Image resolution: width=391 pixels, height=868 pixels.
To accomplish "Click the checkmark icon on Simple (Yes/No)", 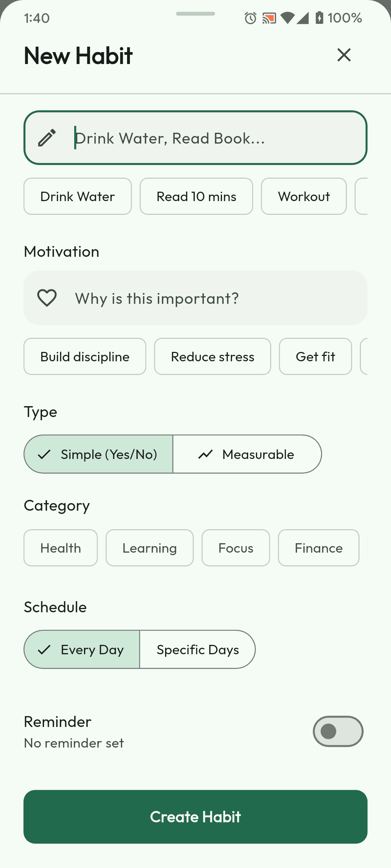I will (44, 454).
